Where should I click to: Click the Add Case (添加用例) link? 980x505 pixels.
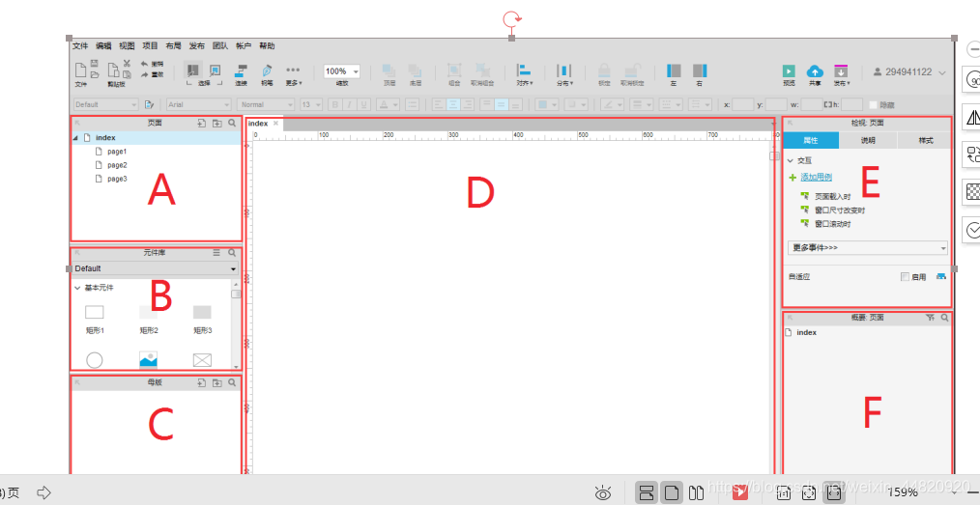click(x=817, y=178)
